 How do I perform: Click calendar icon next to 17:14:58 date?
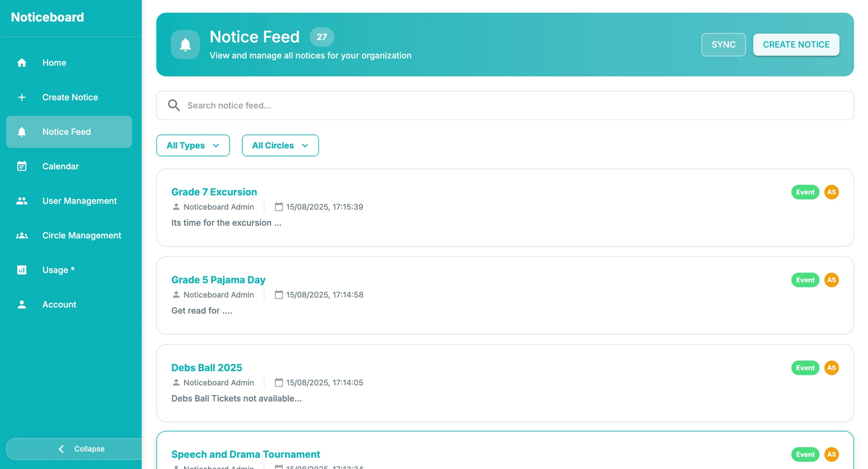[279, 294]
